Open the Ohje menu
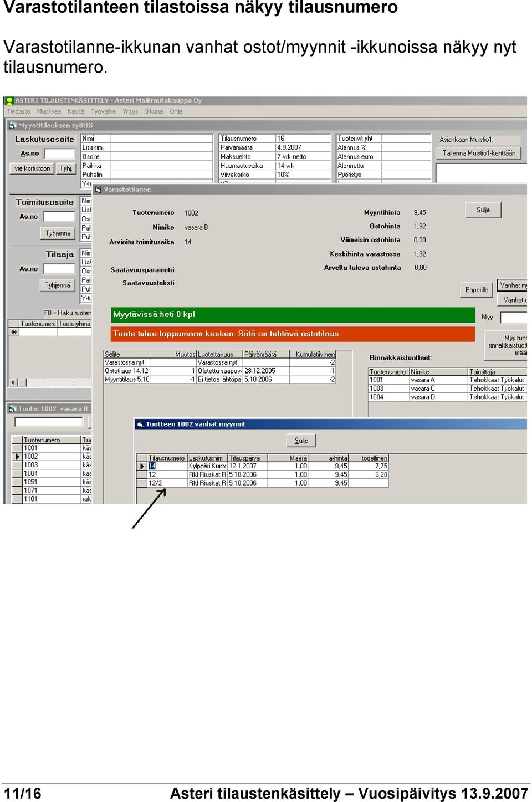This screenshot has width=532, height=802. coord(176,111)
